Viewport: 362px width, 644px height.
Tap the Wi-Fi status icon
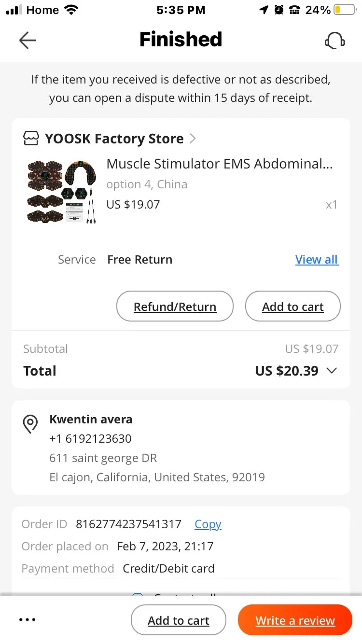coord(72,10)
